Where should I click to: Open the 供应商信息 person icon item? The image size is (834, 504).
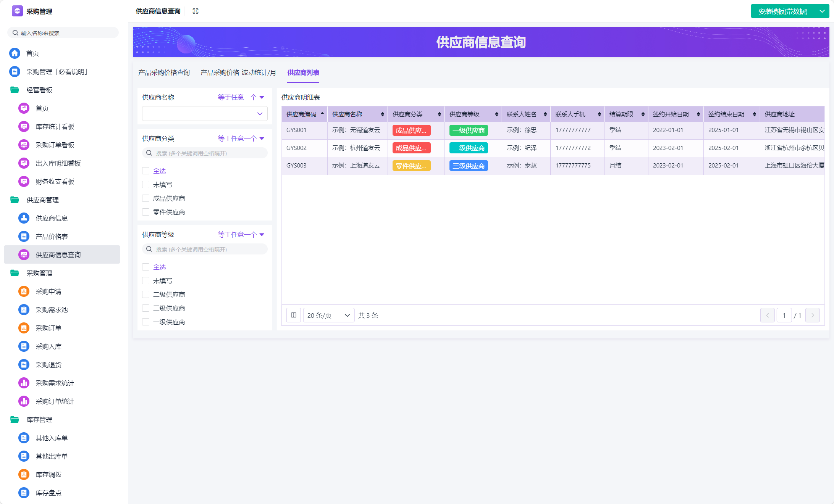(x=24, y=218)
